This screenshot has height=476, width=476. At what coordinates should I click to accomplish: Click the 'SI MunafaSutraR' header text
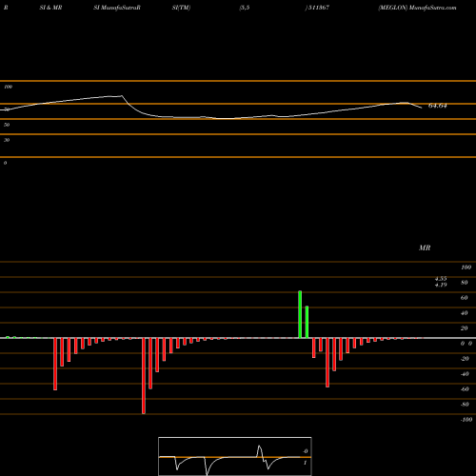117,8
